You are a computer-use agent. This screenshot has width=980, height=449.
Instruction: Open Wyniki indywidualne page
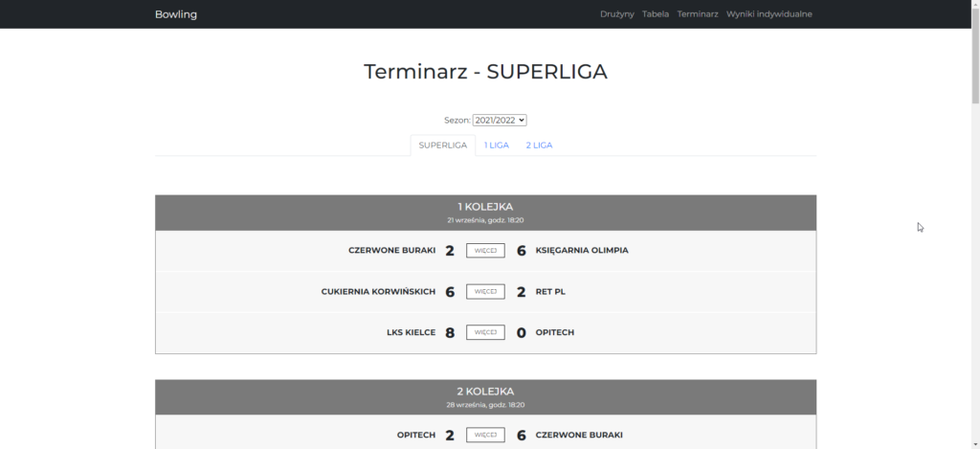click(x=769, y=13)
